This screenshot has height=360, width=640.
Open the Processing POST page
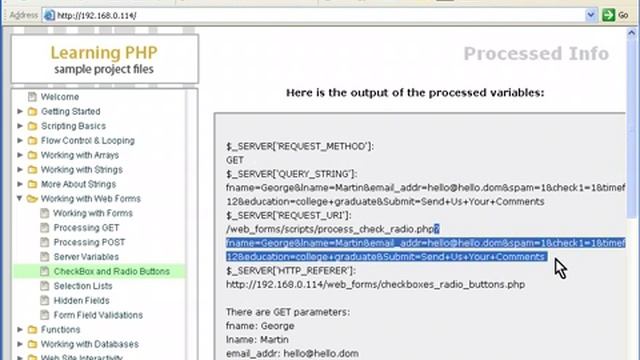pyautogui.click(x=89, y=242)
